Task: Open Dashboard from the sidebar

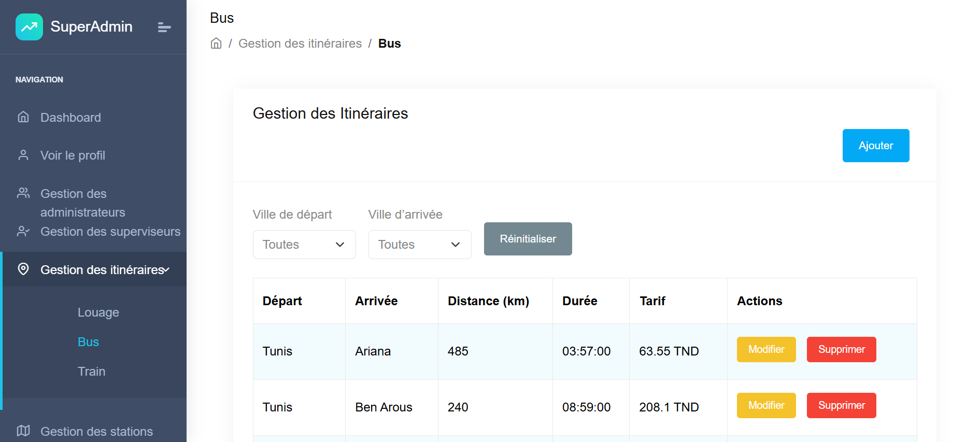Action: point(70,118)
